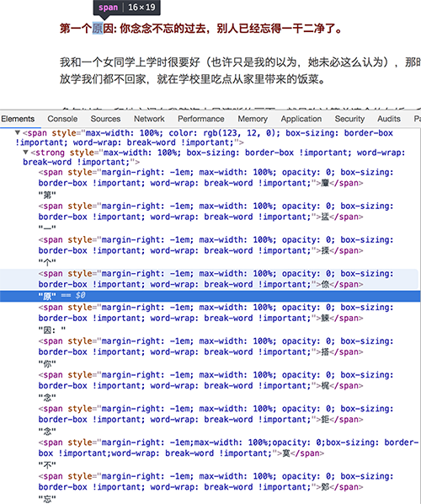Click the selected "原" == $0 row
The height and width of the screenshot is (504, 421).
pos(210,296)
